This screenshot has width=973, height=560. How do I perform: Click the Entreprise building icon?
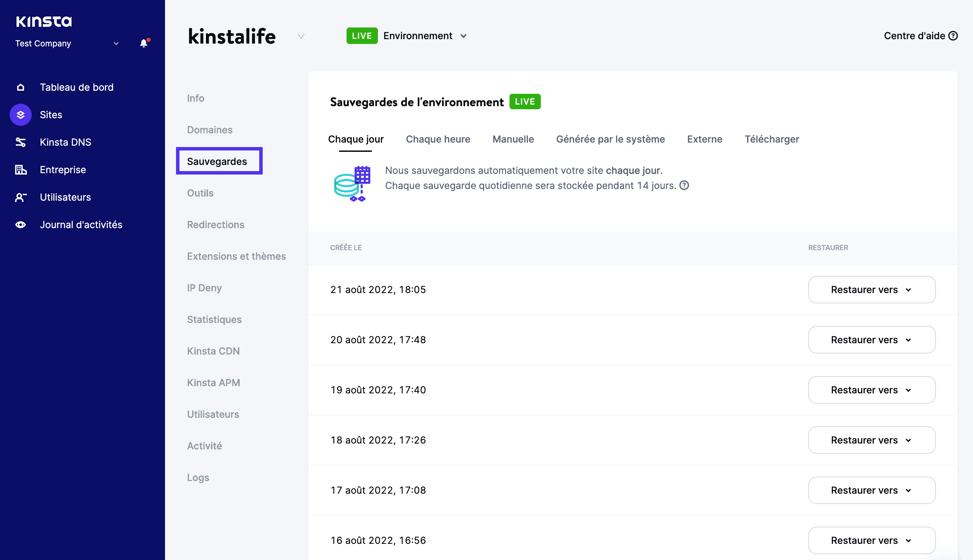20,170
